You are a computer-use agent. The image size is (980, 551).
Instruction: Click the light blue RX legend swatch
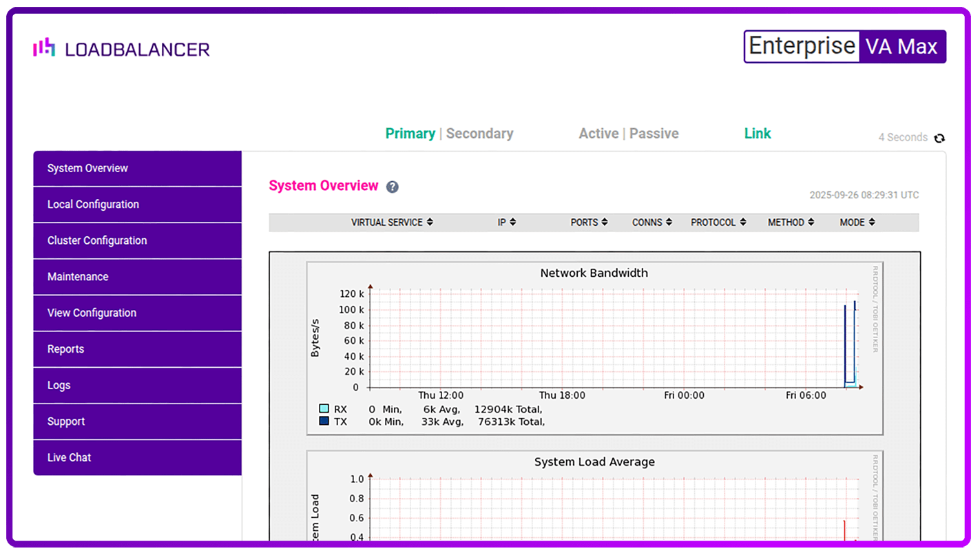324,409
